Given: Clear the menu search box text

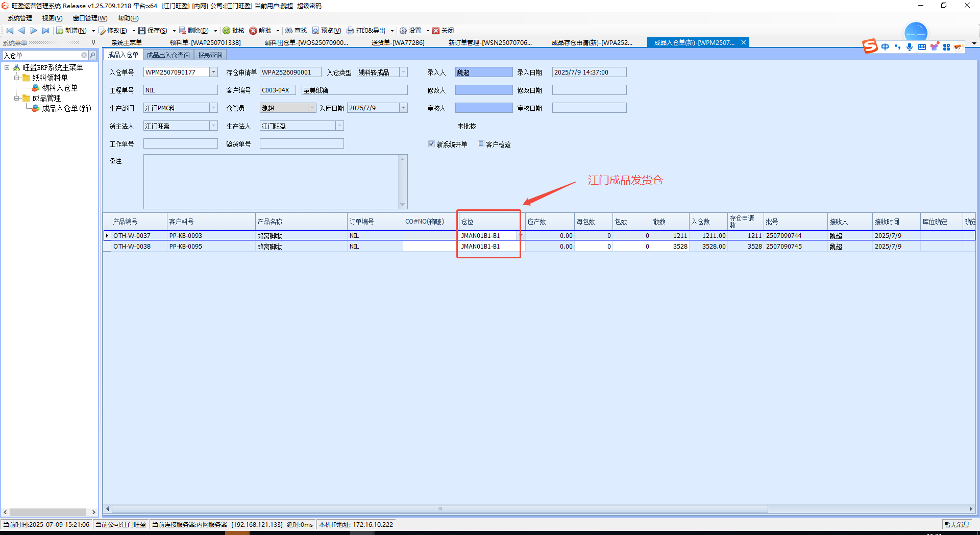Looking at the screenshot, I should 84,55.
